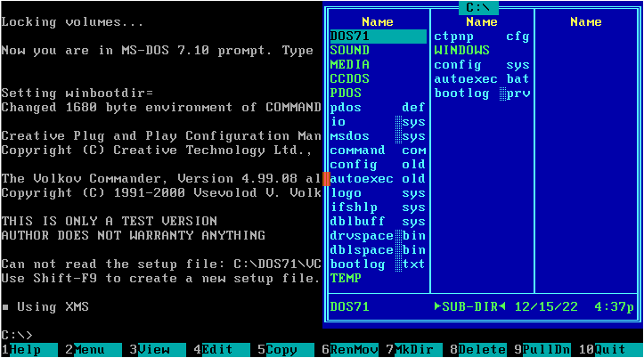Select the config.old file
644x358 pixels.
coord(378,165)
